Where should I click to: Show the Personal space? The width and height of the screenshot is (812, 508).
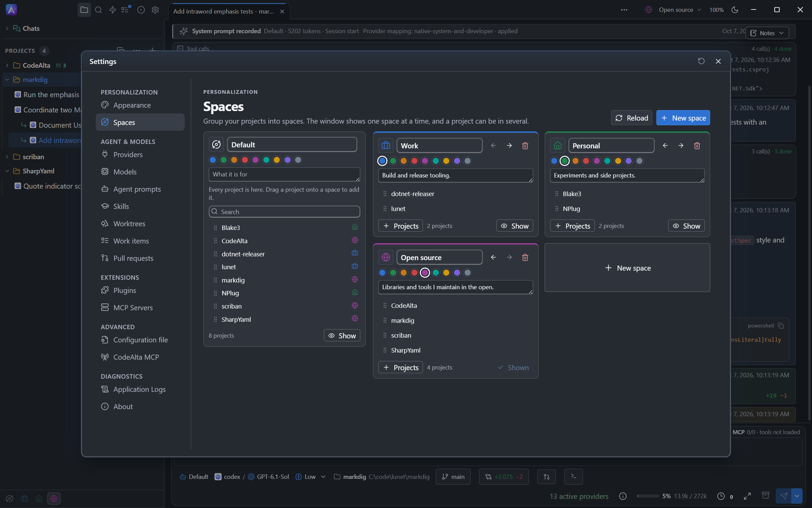tap(686, 226)
